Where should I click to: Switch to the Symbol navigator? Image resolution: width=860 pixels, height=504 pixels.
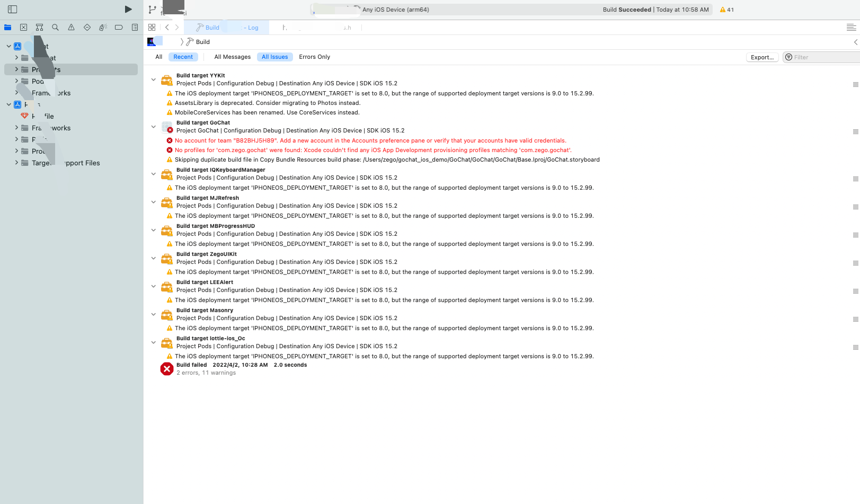tap(39, 27)
